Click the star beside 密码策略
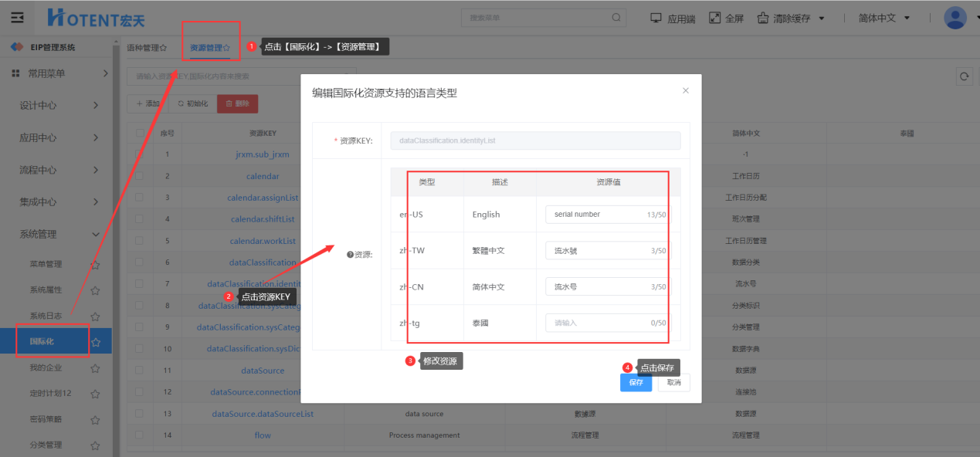The height and width of the screenshot is (457, 980). pos(95,420)
